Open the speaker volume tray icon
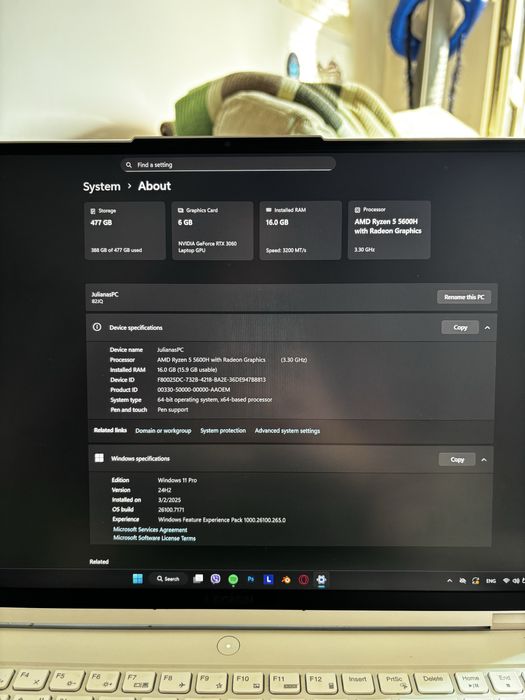525x700 pixels. [516, 581]
